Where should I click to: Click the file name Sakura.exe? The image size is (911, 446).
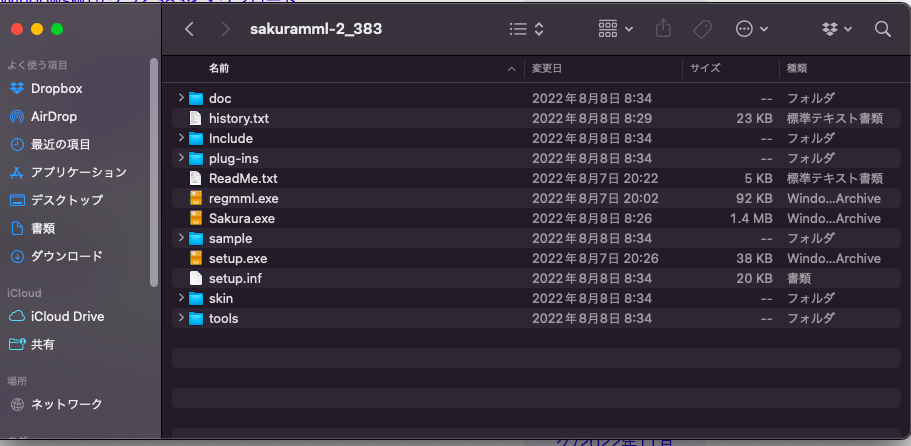[x=242, y=218]
